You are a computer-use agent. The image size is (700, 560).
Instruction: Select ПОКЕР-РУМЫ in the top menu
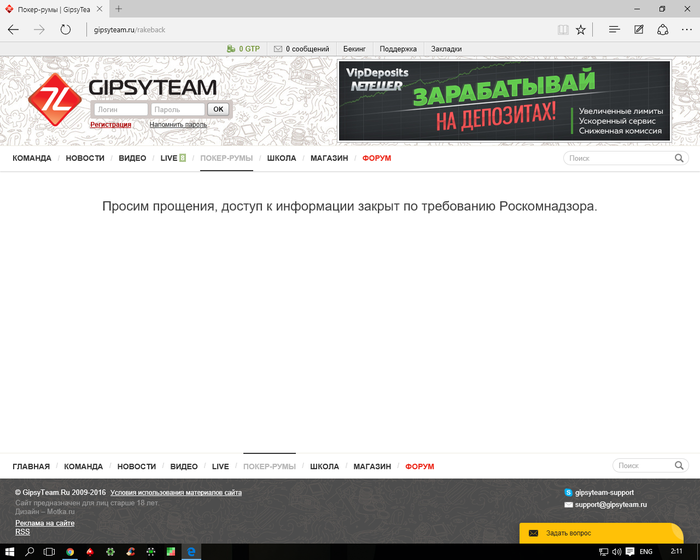pos(226,158)
